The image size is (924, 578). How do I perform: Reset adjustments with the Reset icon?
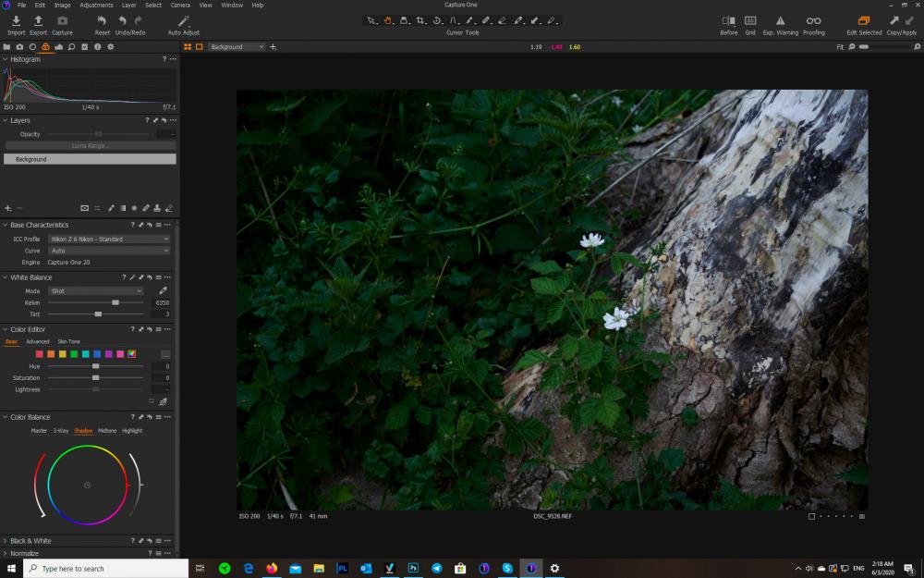click(x=102, y=21)
